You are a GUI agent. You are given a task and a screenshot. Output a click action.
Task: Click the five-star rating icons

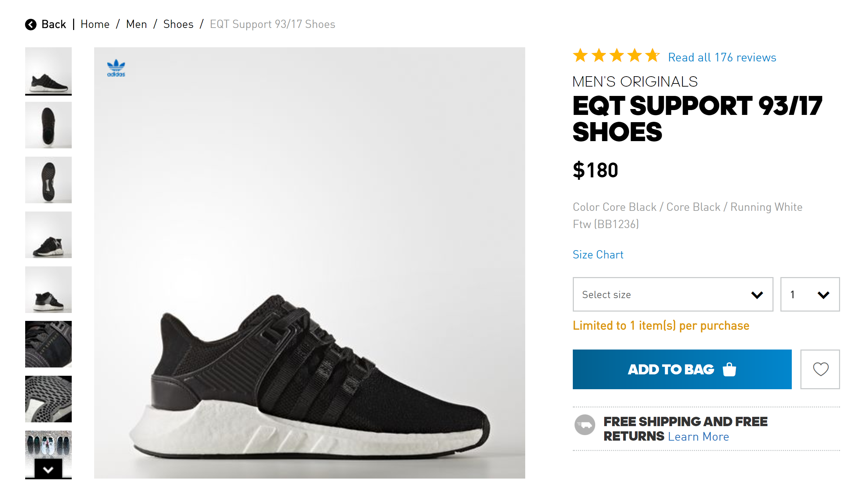click(616, 56)
